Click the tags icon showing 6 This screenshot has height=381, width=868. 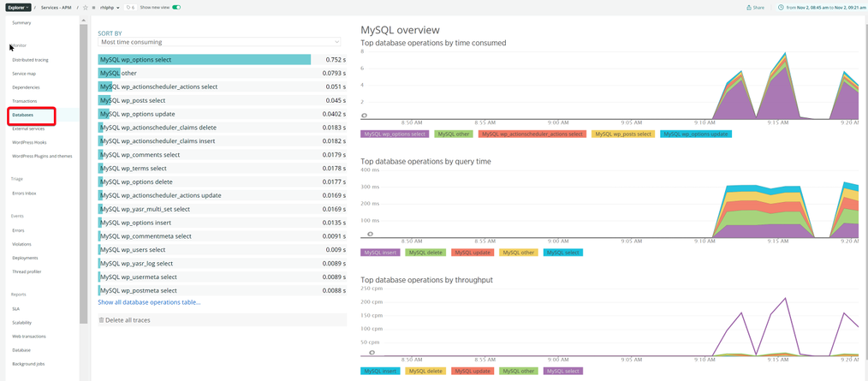click(x=130, y=8)
